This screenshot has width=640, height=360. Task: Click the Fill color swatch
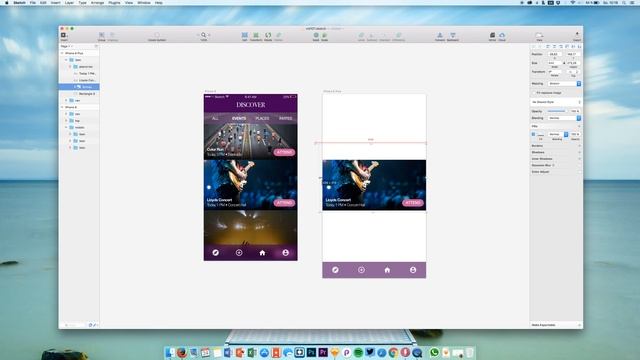pos(540,134)
